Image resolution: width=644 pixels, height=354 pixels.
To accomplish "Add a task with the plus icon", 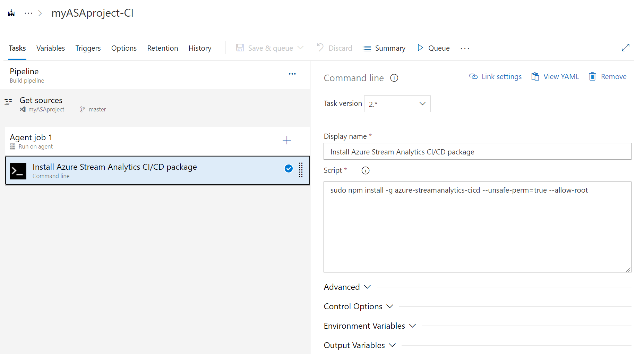I will (x=287, y=141).
